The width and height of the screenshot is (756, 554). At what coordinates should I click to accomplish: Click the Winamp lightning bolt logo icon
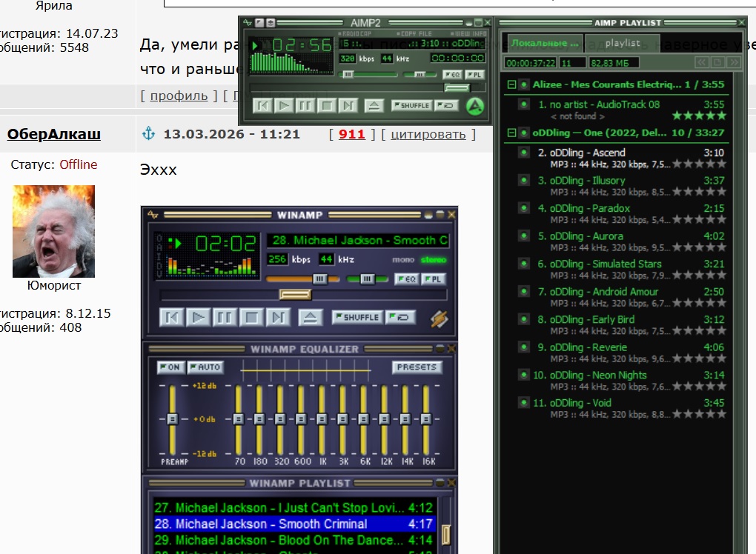[x=439, y=318]
